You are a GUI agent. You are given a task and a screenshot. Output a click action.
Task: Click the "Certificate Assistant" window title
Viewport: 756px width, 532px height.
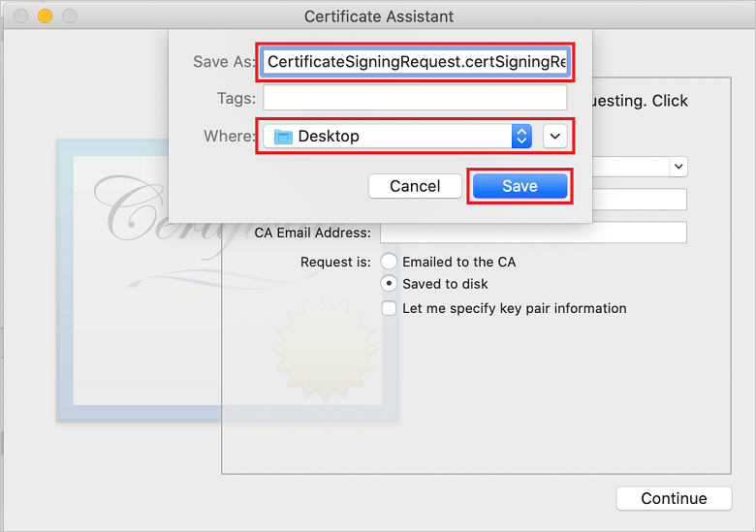pyautogui.click(x=379, y=16)
